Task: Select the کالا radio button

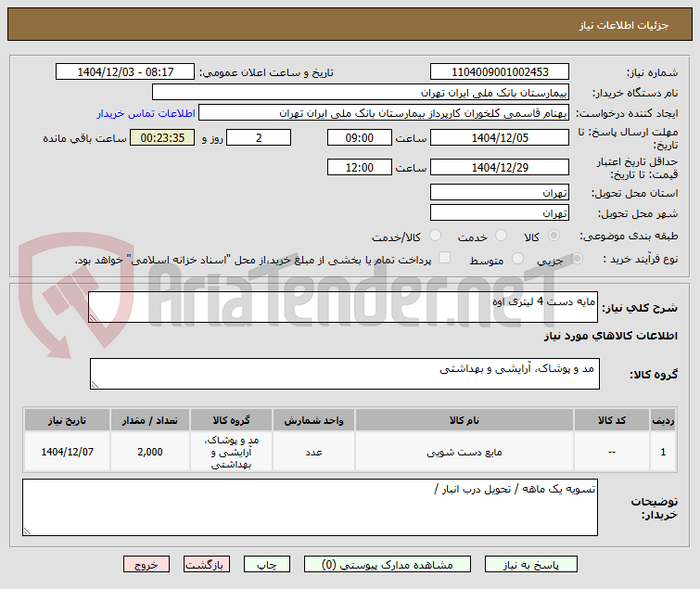Action: point(554,236)
